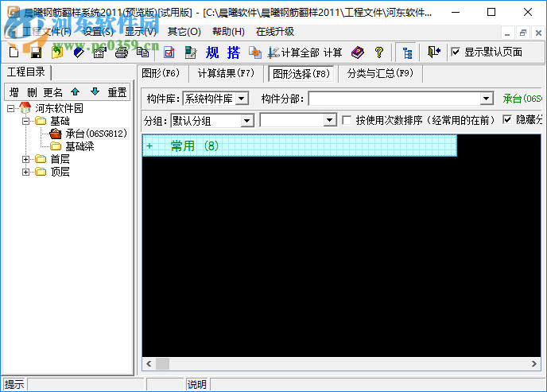Open 帮助(H) menu
This screenshot has height=392, width=547.
click(228, 32)
